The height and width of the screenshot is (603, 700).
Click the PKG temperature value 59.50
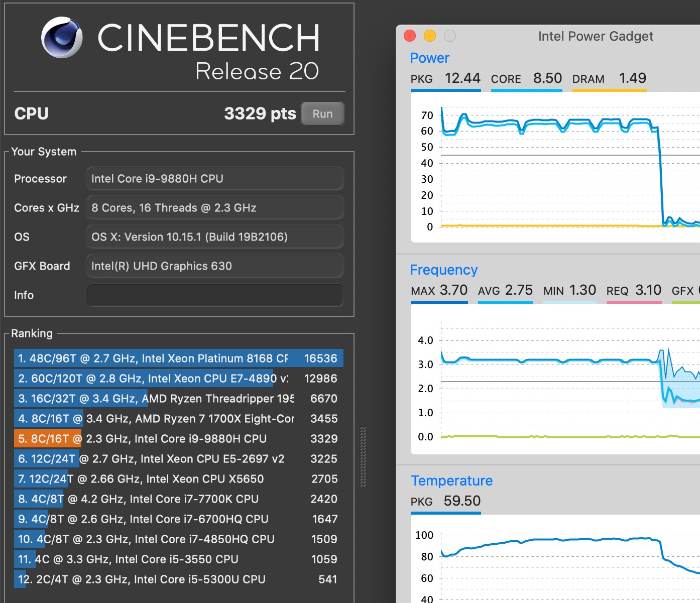(462, 501)
